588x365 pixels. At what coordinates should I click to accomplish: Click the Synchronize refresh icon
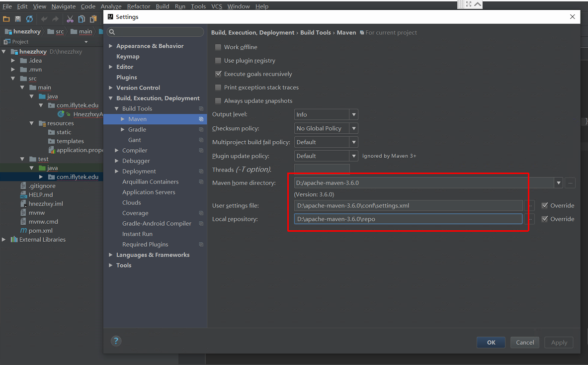(29, 19)
